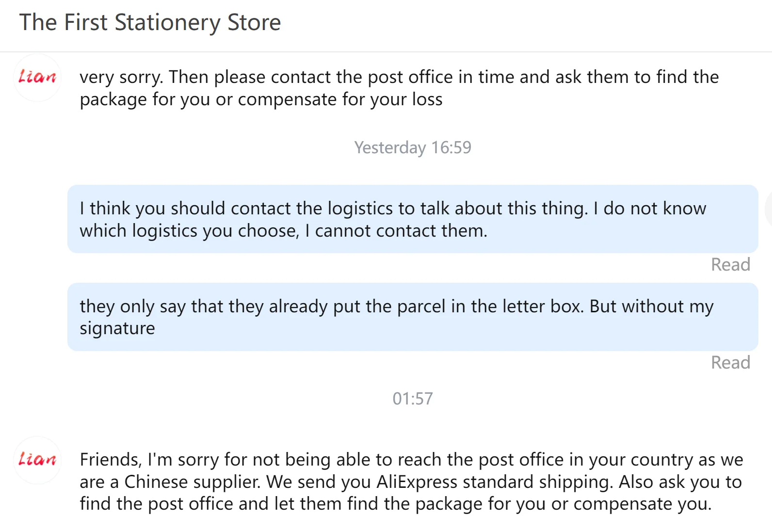772x532 pixels.
Task: Click the Read status under logistics message
Action: click(730, 265)
